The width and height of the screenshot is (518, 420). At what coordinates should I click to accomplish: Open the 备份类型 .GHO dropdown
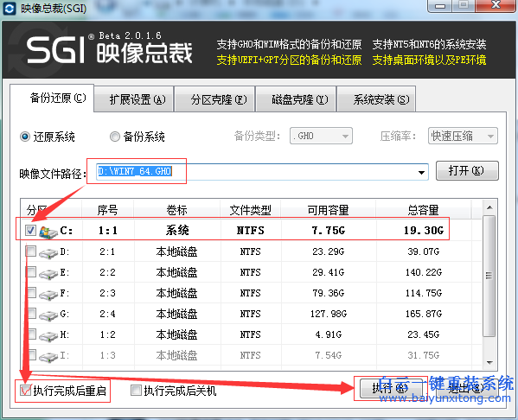(321, 136)
